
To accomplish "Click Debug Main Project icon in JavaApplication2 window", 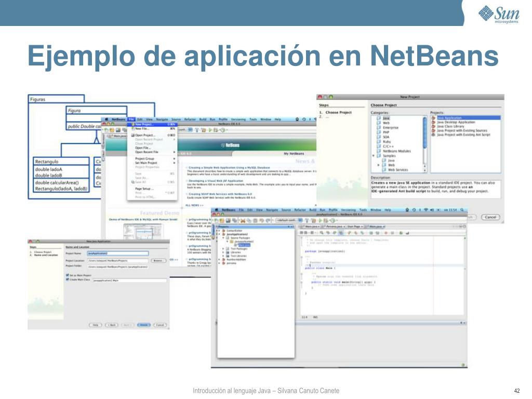I will (x=326, y=220).
